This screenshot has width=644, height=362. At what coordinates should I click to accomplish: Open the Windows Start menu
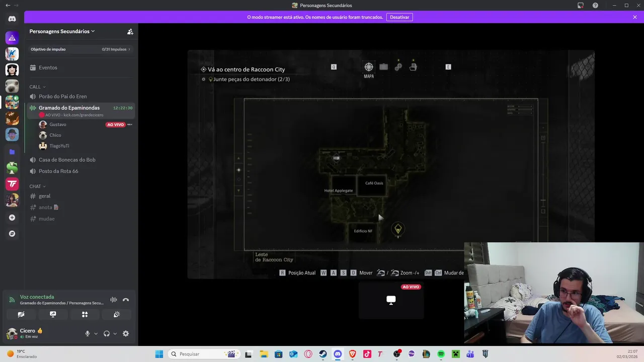pos(159,354)
